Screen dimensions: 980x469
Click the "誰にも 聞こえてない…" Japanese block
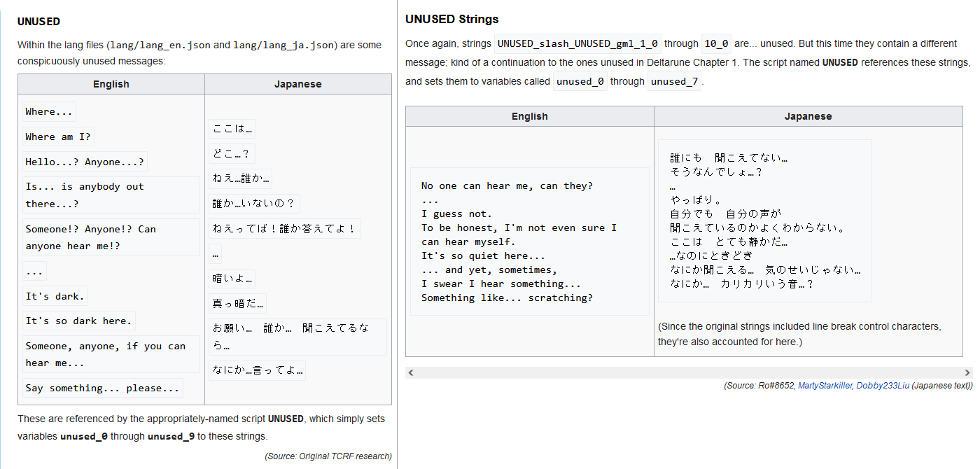click(x=765, y=220)
